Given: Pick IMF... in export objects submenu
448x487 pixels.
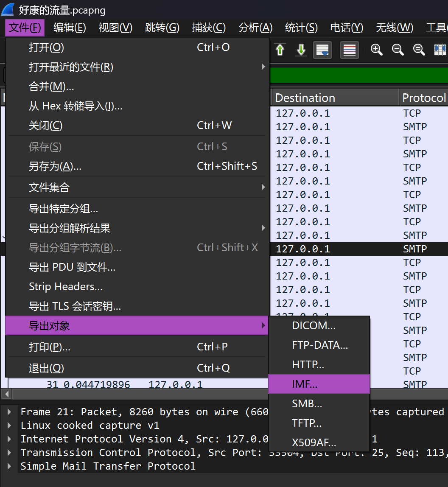Looking at the screenshot, I should point(319,384).
